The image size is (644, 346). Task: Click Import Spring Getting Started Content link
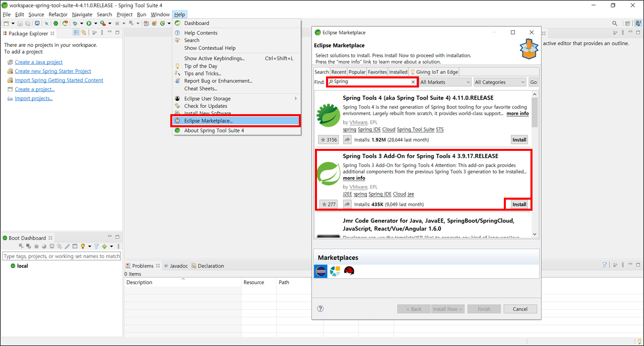(x=59, y=80)
